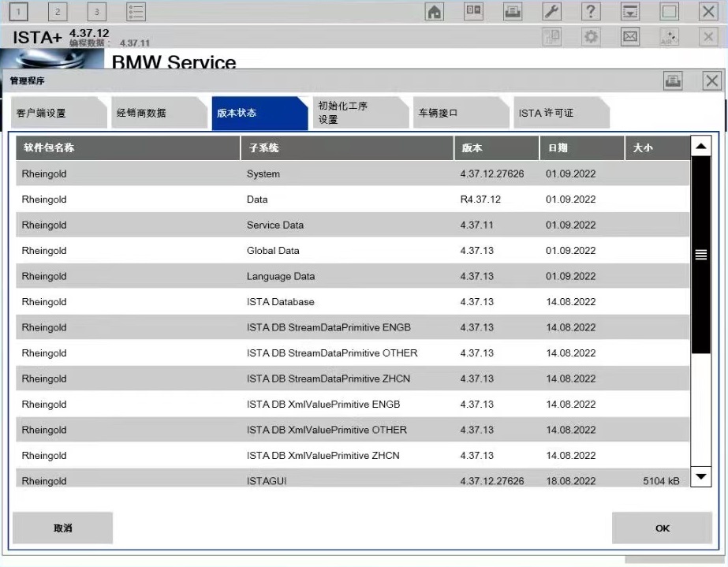Open the list view icon
728x567 pixels.
[x=136, y=12]
